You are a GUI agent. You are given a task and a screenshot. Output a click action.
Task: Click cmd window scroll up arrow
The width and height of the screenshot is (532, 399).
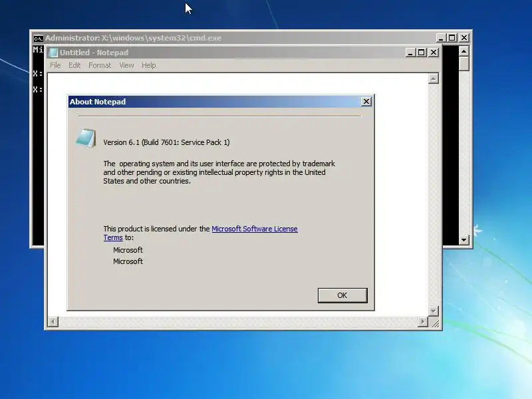[x=464, y=51]
